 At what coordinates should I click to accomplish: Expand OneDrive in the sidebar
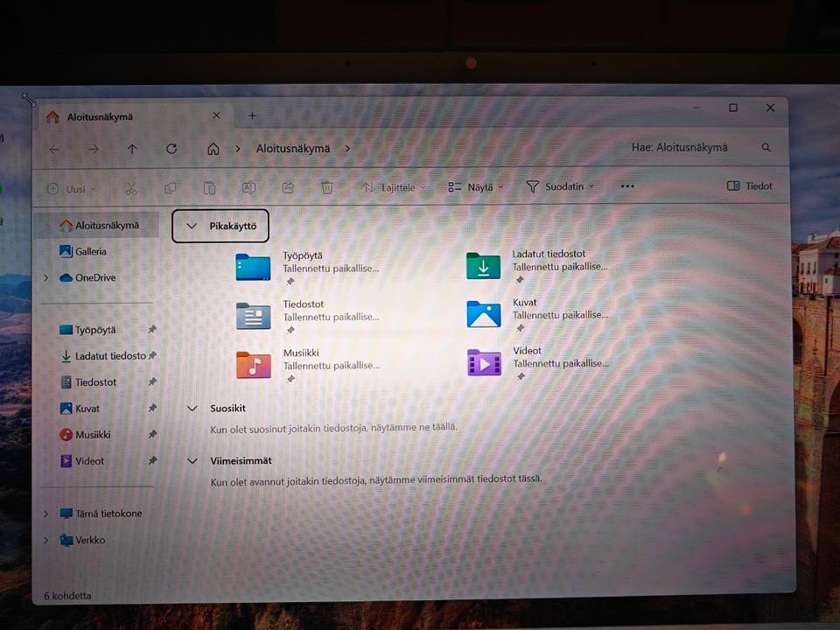[x=46, y=277]
